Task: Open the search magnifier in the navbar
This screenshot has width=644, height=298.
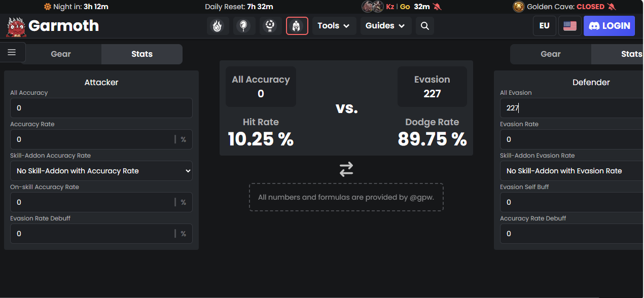Action: coord(425,26)
